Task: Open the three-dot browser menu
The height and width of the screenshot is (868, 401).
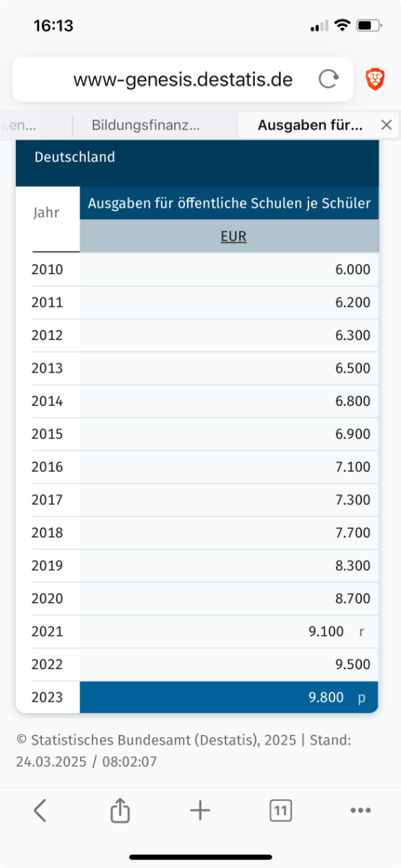Action: 361,811
